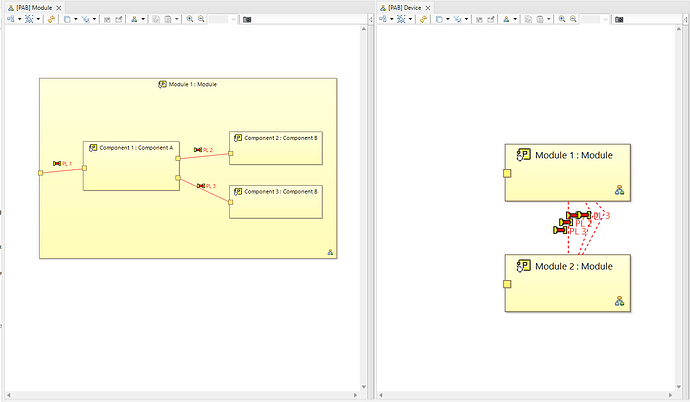The image size is (690, 402).
Task: Click the orange refresh icon in Device toolbar
Action: pos(424,19)
